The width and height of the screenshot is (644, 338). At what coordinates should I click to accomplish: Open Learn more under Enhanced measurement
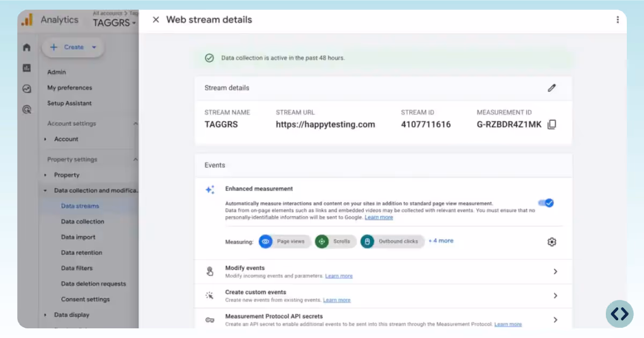point(379,217)
